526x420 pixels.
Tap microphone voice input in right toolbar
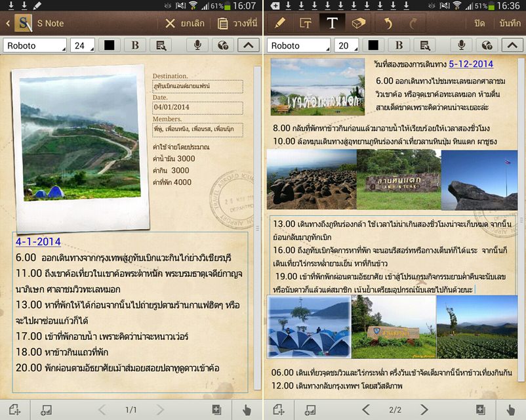(x=462, y=45)
